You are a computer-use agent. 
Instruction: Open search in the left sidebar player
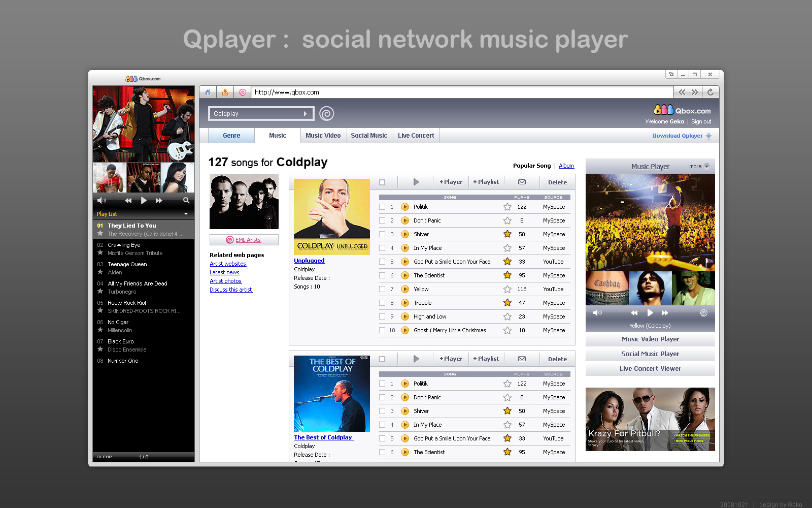[x=186, y=201]
